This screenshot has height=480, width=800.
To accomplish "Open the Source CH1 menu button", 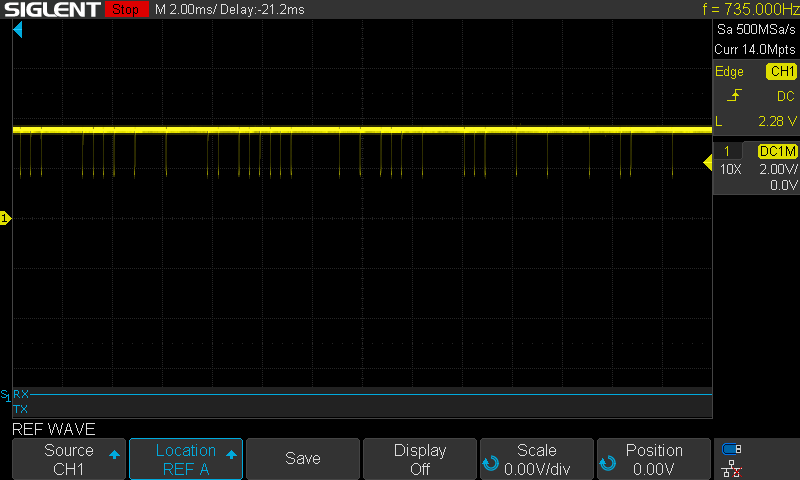I will [68, 459].
